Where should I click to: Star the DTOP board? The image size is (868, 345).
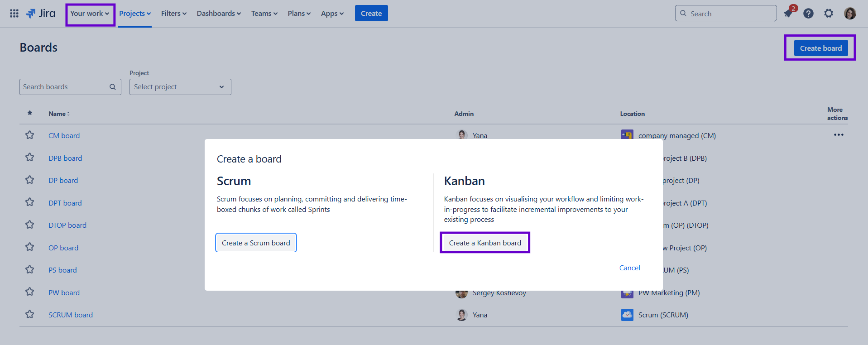point(30,225)
